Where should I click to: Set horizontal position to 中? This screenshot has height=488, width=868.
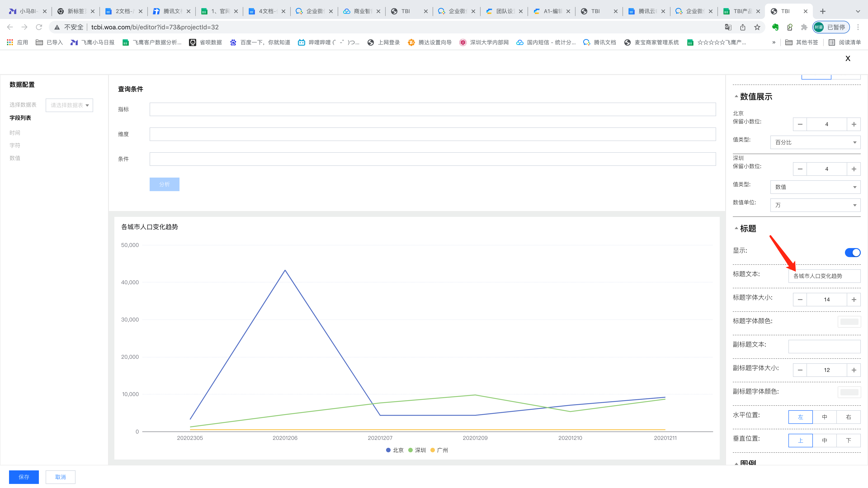pyautogui.click(x=824, y=417)
